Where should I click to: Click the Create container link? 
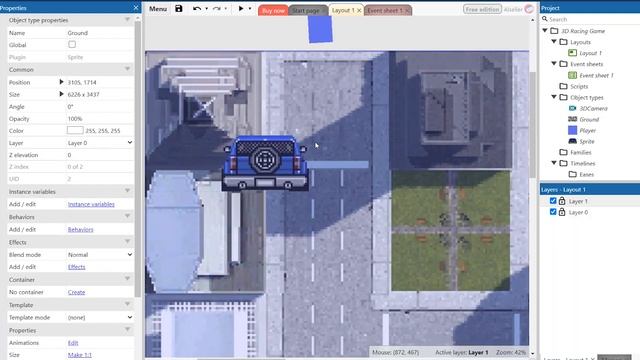coord(76,292)
